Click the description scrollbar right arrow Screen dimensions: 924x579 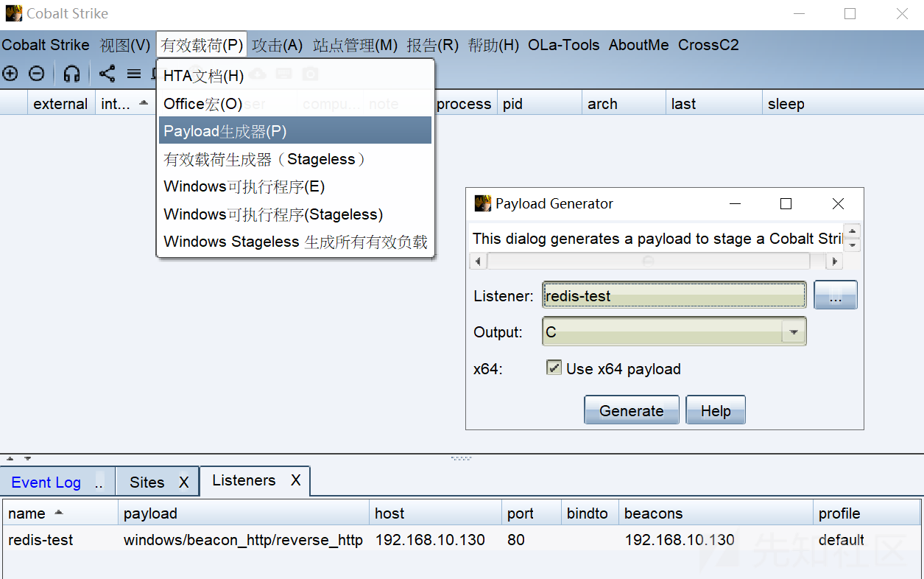835,261
